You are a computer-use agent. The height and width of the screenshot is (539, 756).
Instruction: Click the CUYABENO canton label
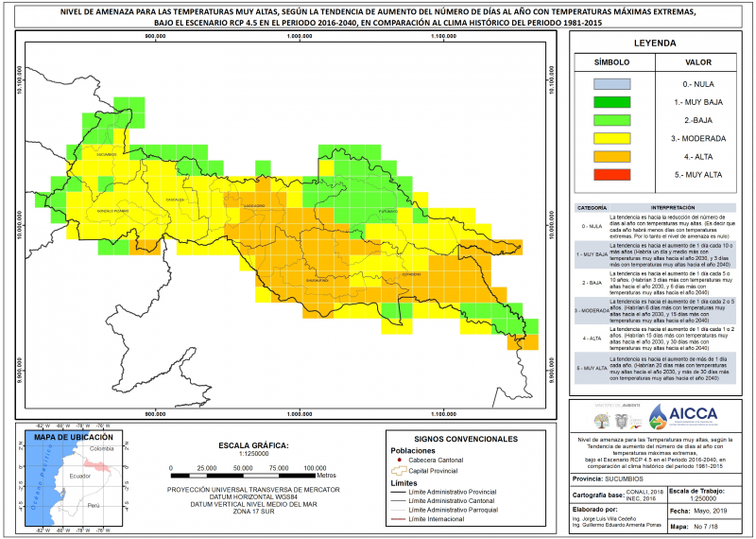tap(411, 274)
